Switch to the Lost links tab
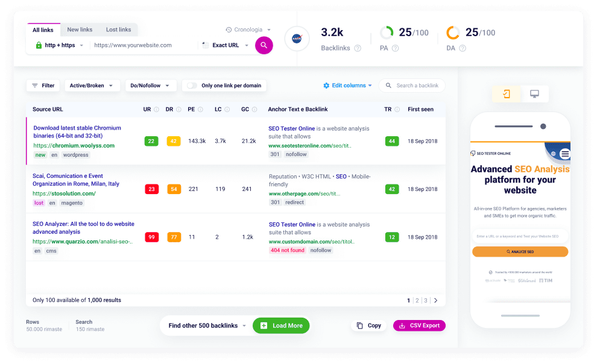This screenshot has width=597, height=364. [x=118, y=29]
